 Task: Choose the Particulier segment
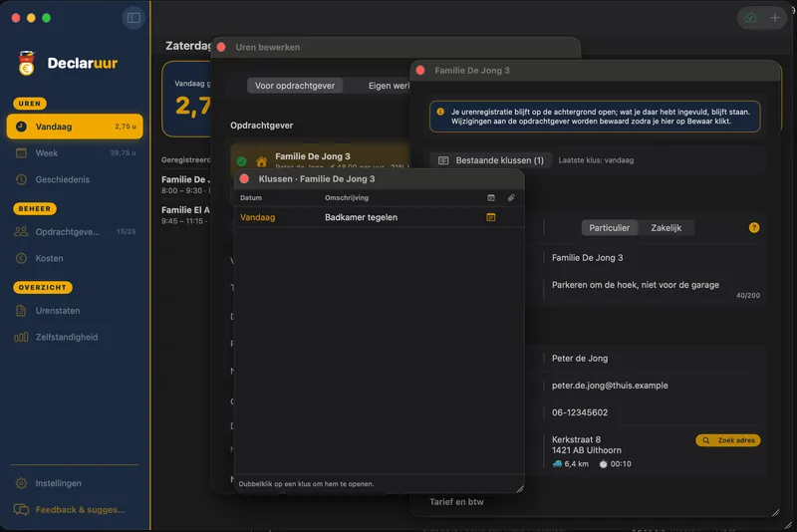click(609, 228)
